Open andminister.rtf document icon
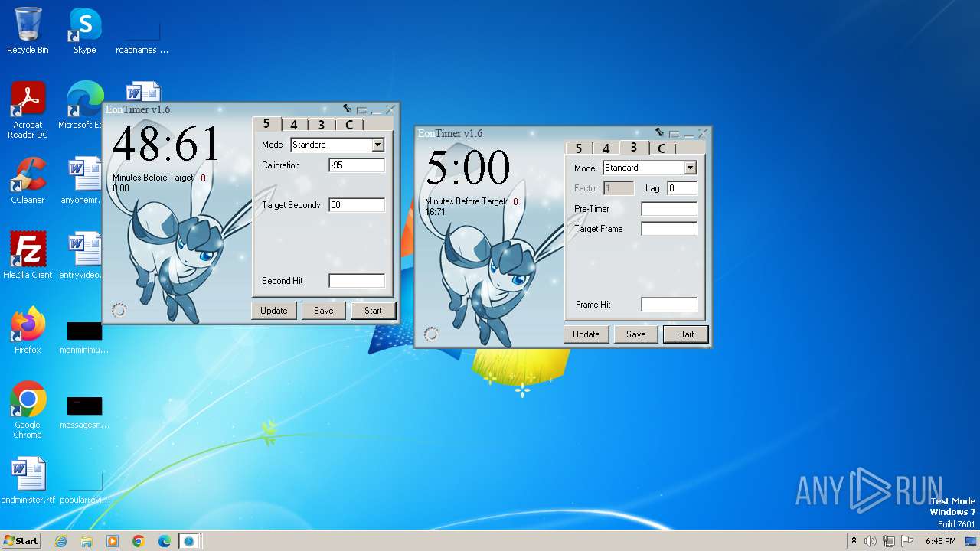Image resolution: width=980 pixels, height=551 pixels. coord(28,481)
